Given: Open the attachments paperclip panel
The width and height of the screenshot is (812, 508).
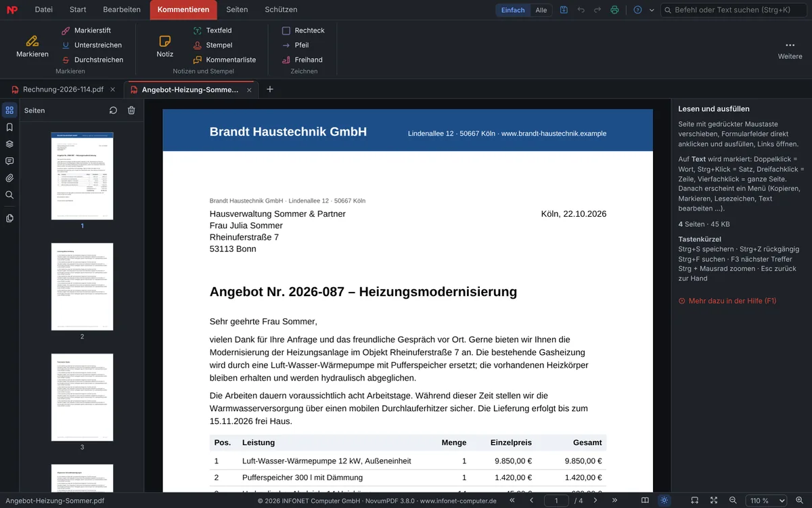Looking at the screenshot, I should click(x=9, y=178).
